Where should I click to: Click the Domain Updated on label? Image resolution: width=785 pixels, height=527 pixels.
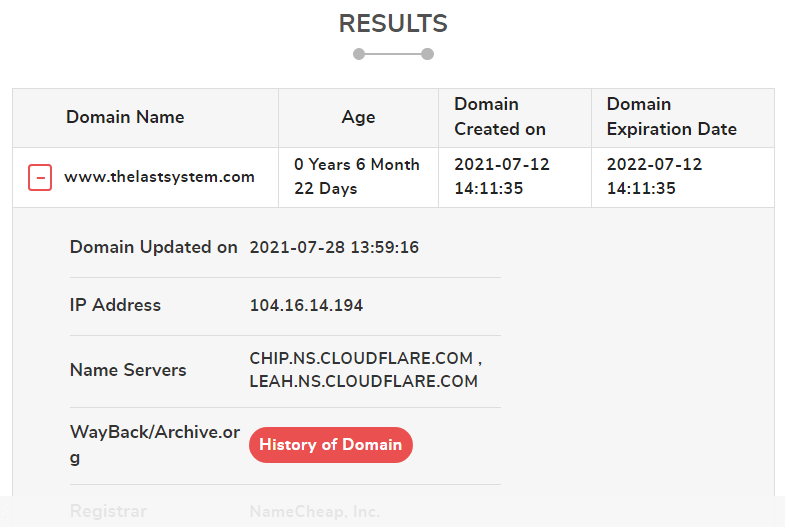(153, 247)
